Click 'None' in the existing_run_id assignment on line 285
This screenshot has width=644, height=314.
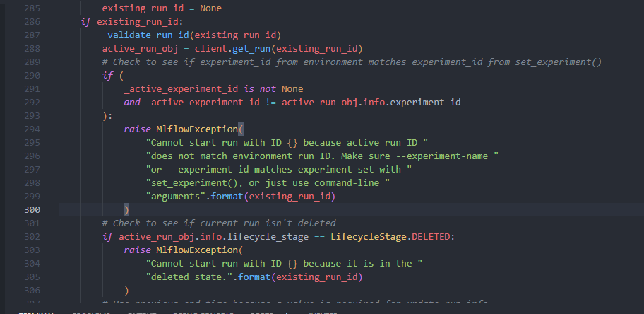[210, 8]
